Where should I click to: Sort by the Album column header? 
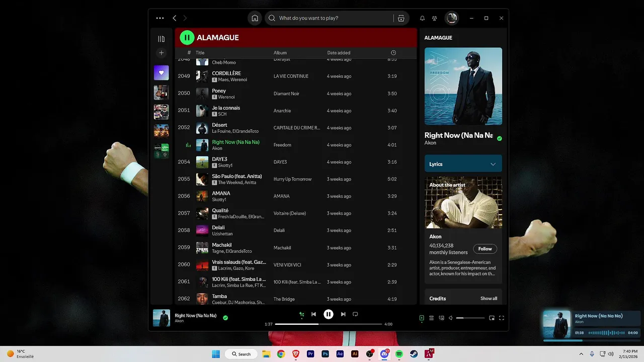pyautogui.click(x=280, y=53)
